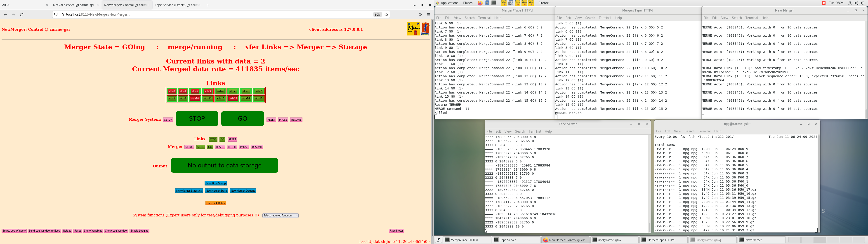Open the Select required function dropdown
The height and width of the screenshot is (244, 868).
pos(280,216)
